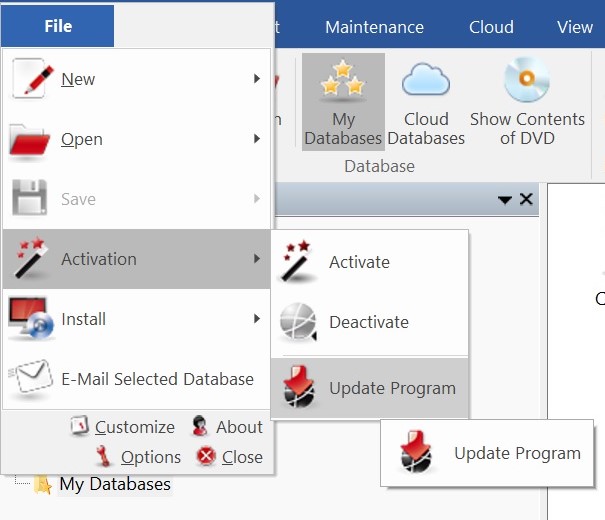This screenshot has height=520, width=605.
Task: Expand the Open submenu arrow
Action: click(x=258, y=139)
